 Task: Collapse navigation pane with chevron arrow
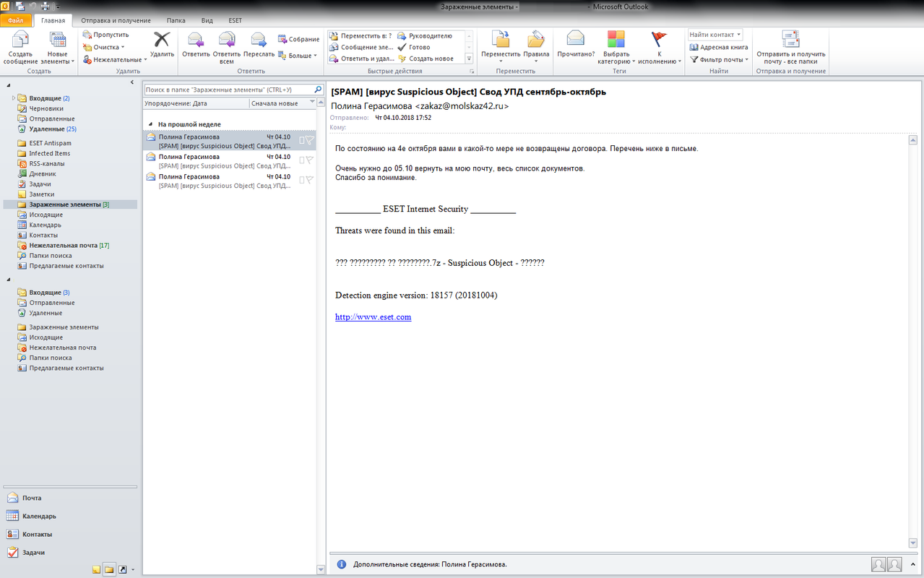pyautogui.click(x=131, y=82)
